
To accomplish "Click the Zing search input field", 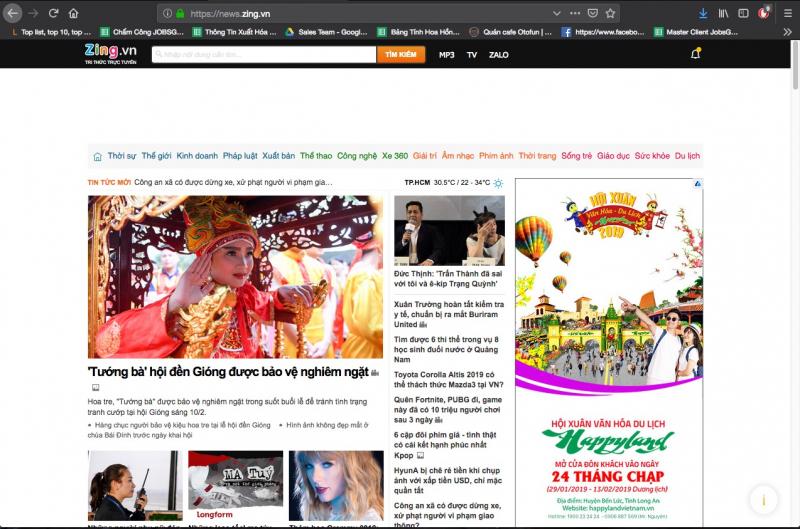I will point(262,54).
